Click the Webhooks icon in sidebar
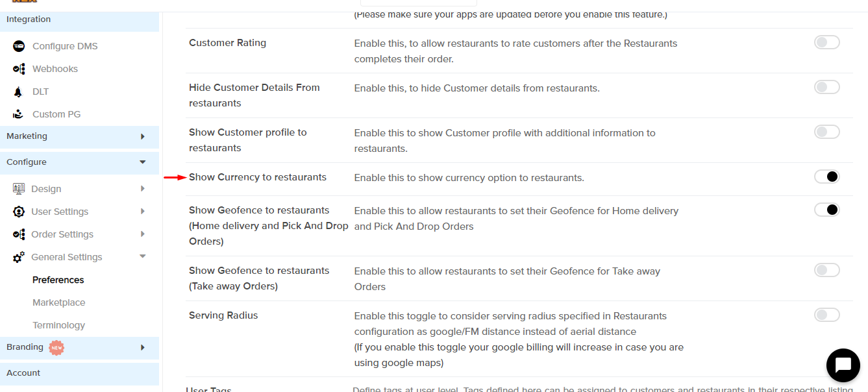 coord(19,69)
